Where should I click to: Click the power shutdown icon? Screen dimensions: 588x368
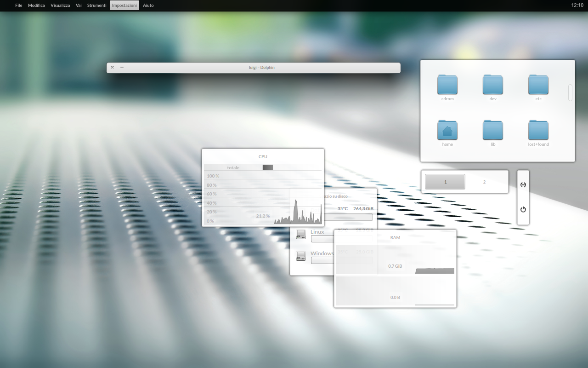point(523,209)
